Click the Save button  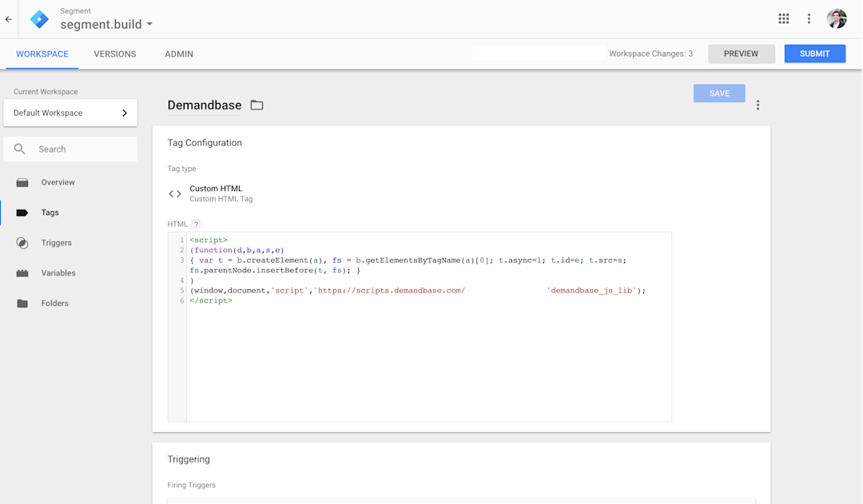(719, 93)
